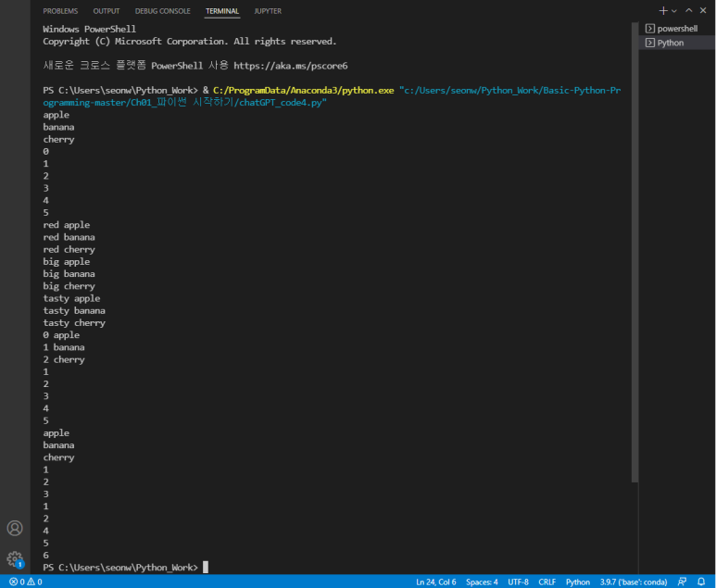Image resolution: width=716 pixels, height=588 pixels.
Task: Open the https://aka.ms/pscore6 link
Action: click(x=291, y=66)
